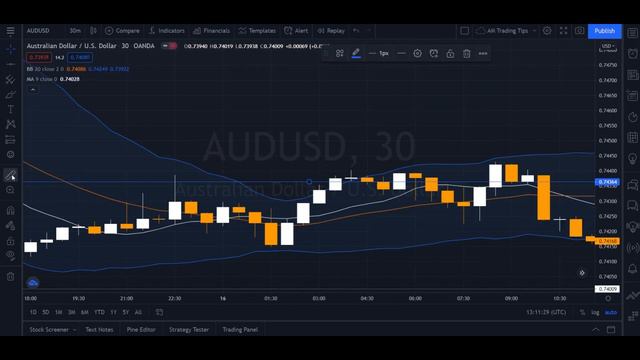Select the All date range
Image resolution: width=640 pixels, height=360 pixels.
(x=138, y=312)
